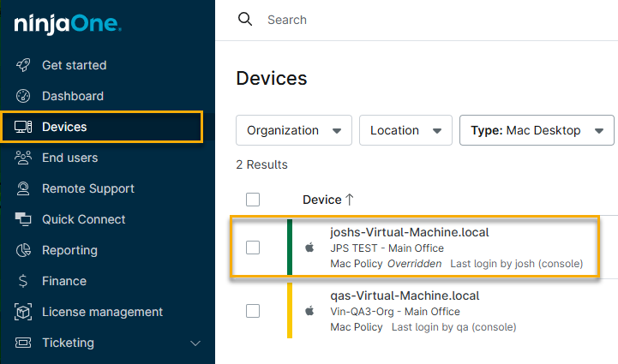This screenshot has height=364, width=618.
Task: Expand the Ticketing menu chevron
Action: pyautogui.click(x=195, y=343)
